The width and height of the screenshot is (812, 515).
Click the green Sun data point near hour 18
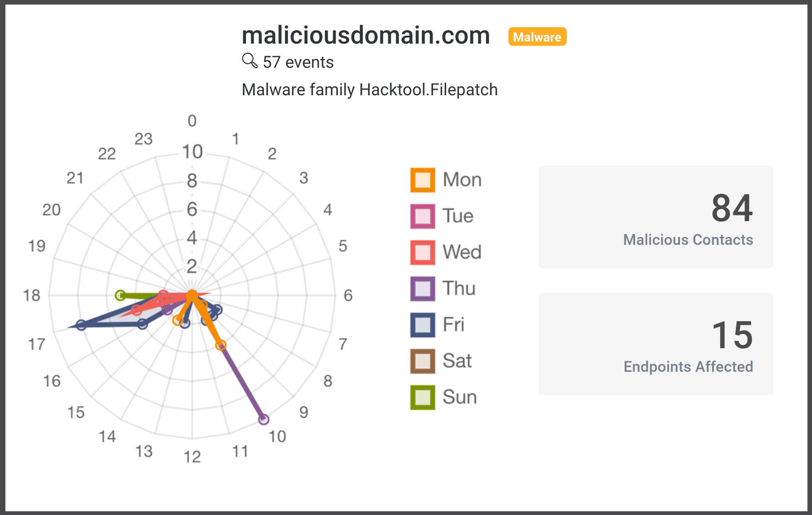120,295
